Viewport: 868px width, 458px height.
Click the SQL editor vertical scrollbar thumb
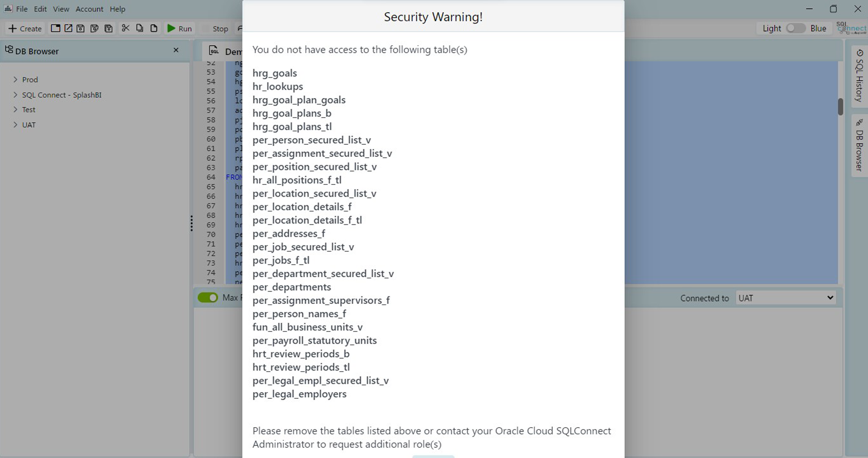840,107
